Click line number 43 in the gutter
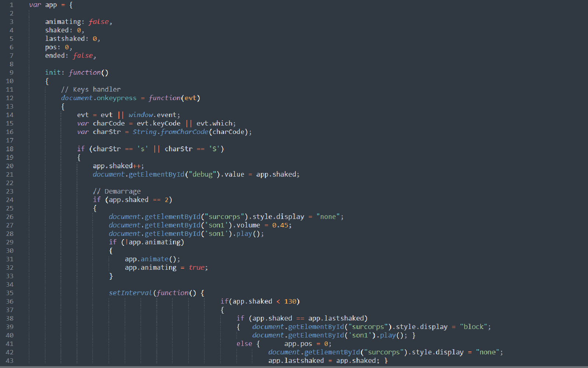The width and height of the screenshot is (588, 368). pyautogui.click(x=10, y=361)
